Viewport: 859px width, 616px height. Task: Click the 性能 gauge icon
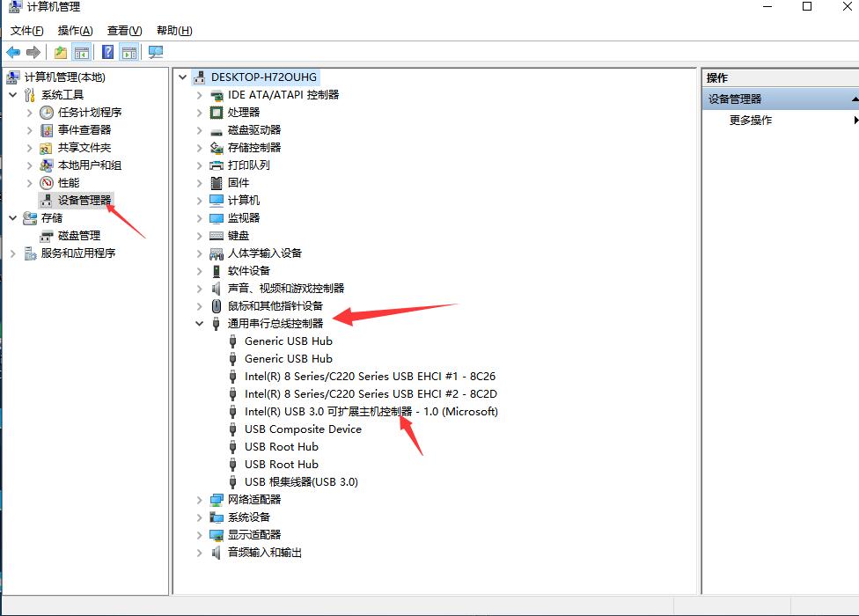(x=47, y=183)
